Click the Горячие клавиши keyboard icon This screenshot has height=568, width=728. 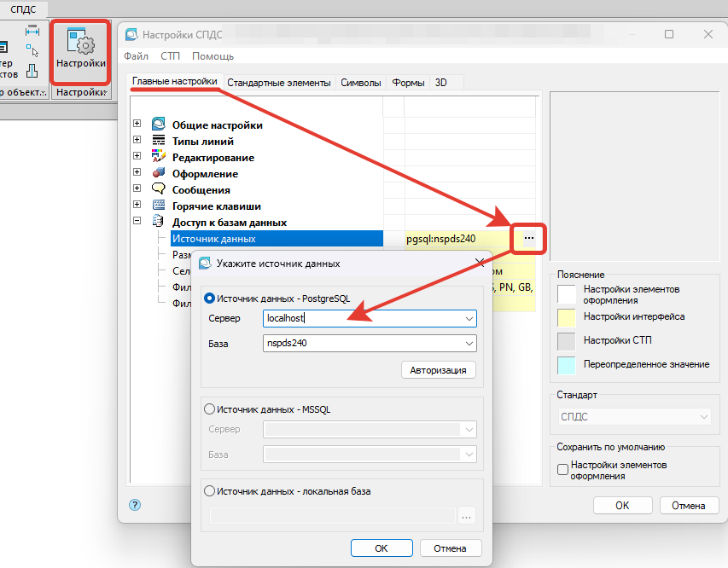pyautogui.click(x=158, y=206)
